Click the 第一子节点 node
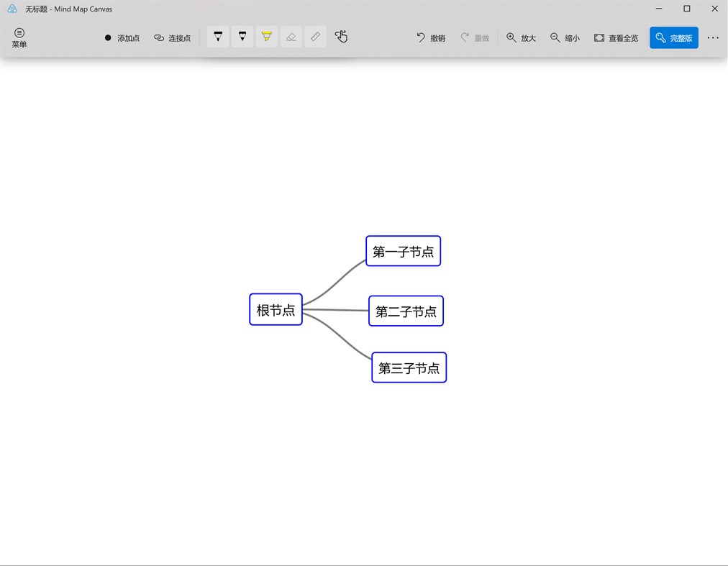The height and width of the screenshot is (566, 728). pos(403,251)
